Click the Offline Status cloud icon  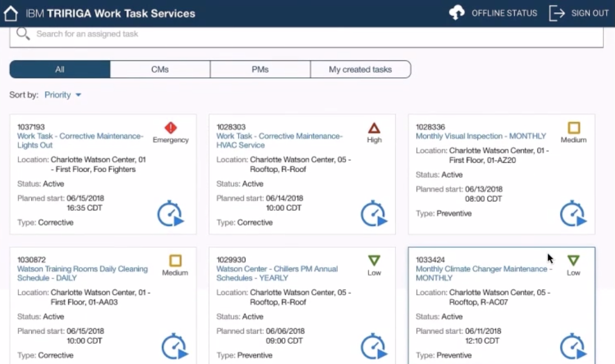pyautogui.click(x=457, y=13)
